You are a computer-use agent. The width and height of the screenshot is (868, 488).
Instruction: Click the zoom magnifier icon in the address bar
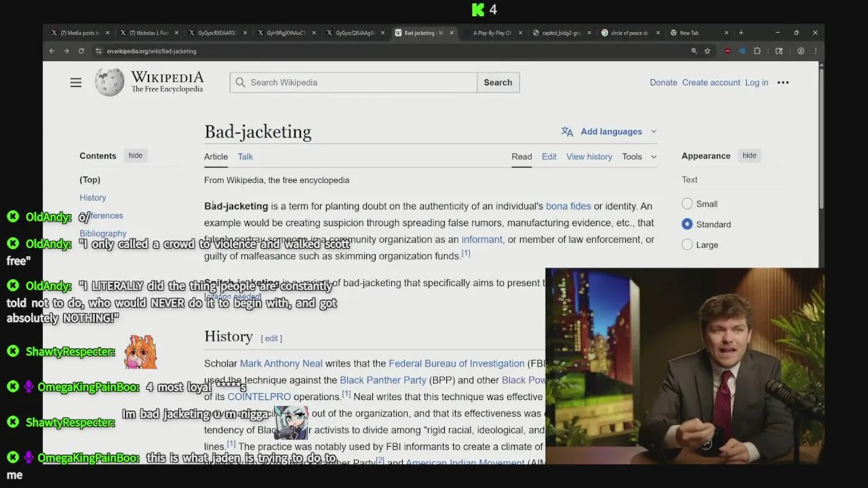click(x=694, y=51)
